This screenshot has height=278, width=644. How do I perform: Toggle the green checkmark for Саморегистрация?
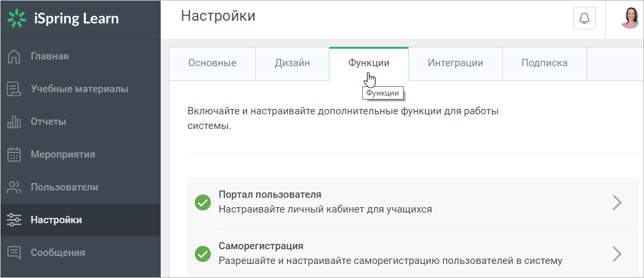202,254
